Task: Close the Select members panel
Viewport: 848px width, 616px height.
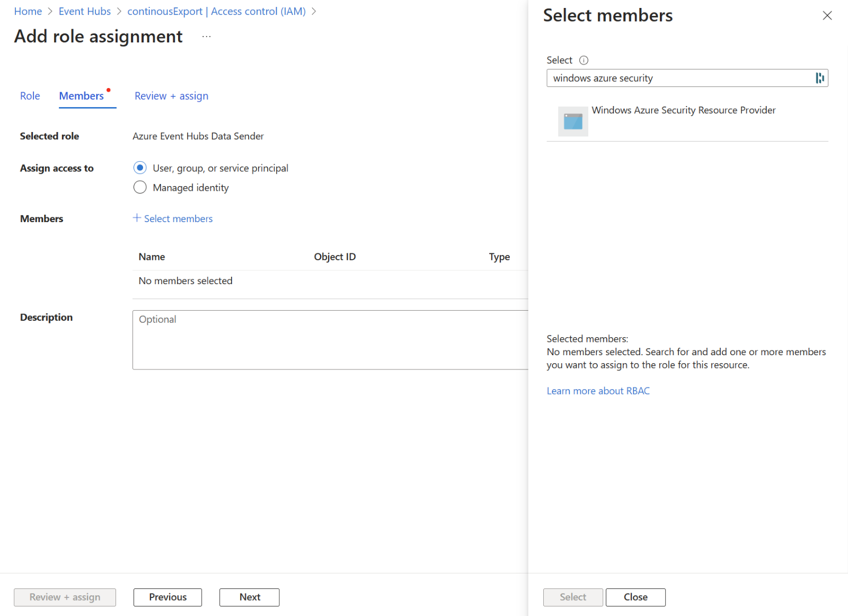Action: click(827, 16)
